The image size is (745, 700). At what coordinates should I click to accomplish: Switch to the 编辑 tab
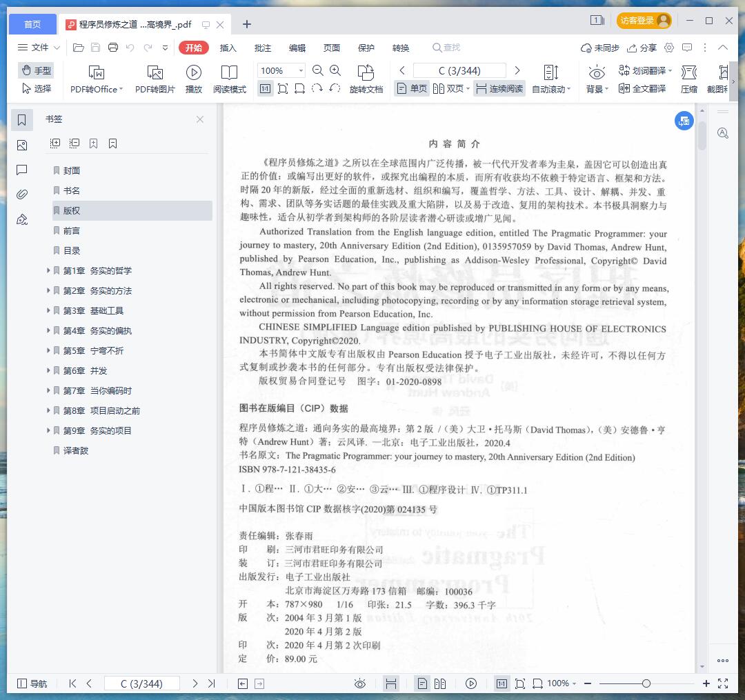[x=297, y=48]
